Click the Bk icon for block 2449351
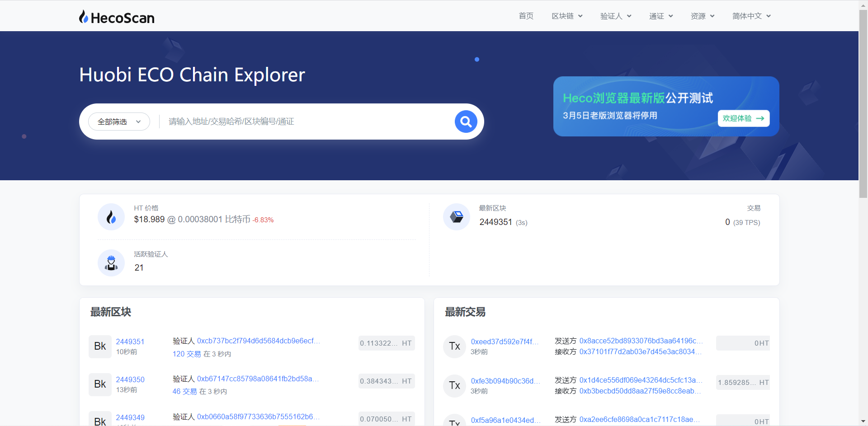868x426 pixels. pyautogui.click(x=100, y=346)
